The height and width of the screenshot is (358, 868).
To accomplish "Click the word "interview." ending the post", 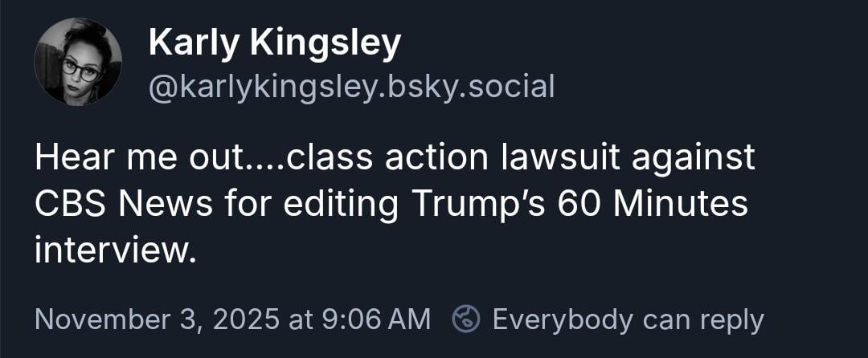I will tap(115, 250).
